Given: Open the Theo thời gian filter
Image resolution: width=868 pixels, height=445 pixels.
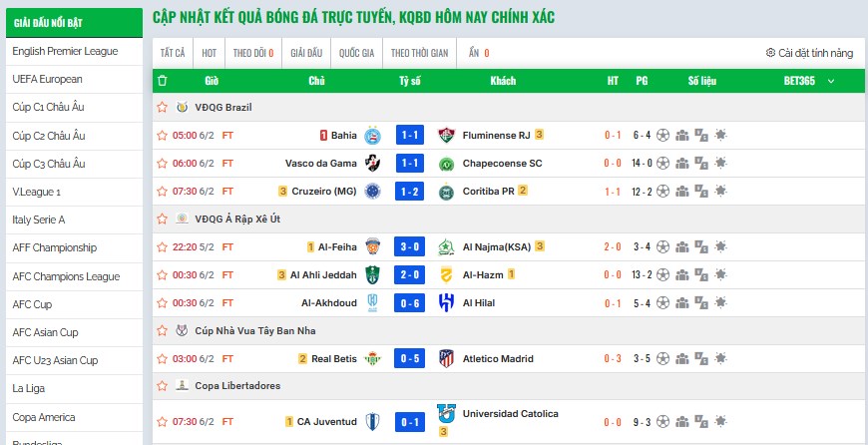Looking at the screenshot, I should [x=416, y=53].
